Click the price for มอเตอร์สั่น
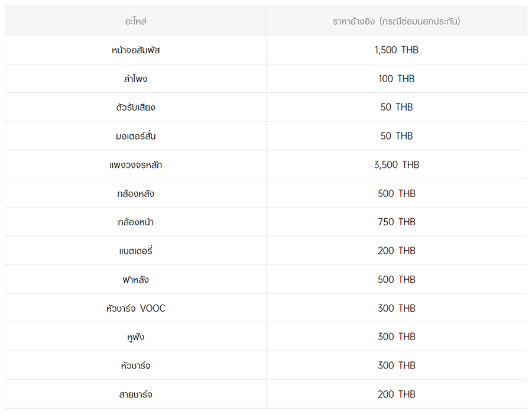The height and width of the screenshot is (414, 532). (396, 136)
